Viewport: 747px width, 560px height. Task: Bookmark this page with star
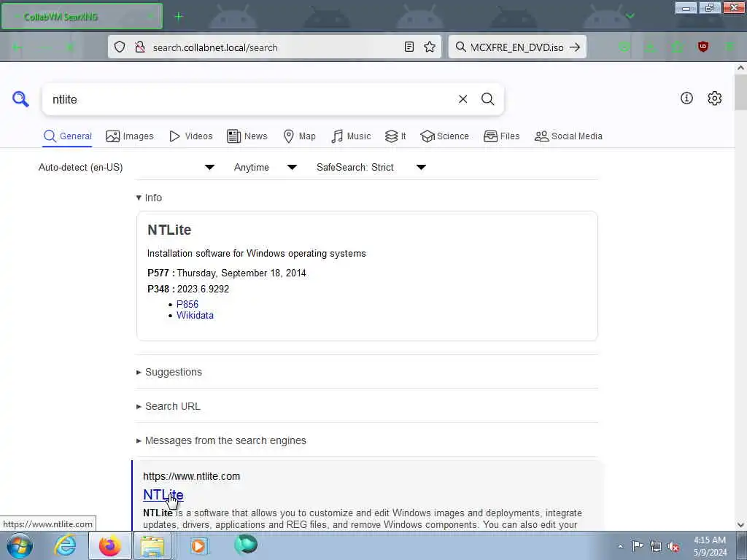pos(430,47)
